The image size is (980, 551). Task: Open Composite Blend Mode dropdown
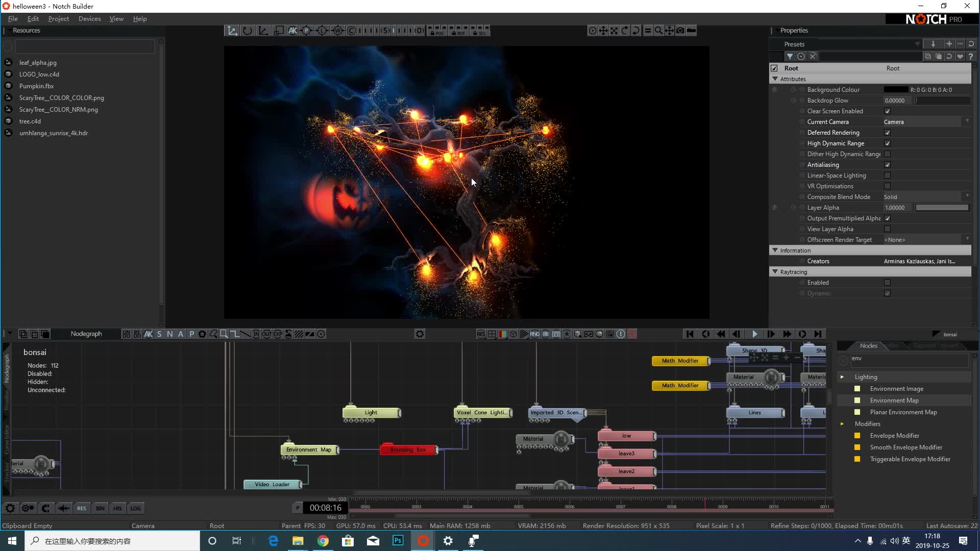click(926, 197)
